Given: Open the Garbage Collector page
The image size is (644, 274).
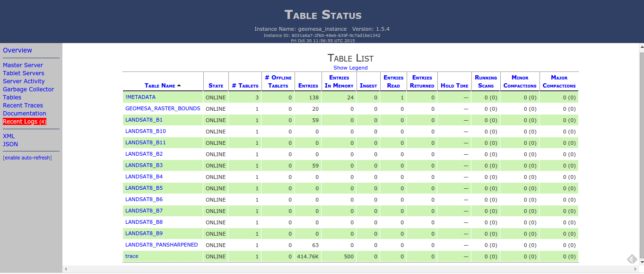Looking at the screenshot, I should (28, 89).
